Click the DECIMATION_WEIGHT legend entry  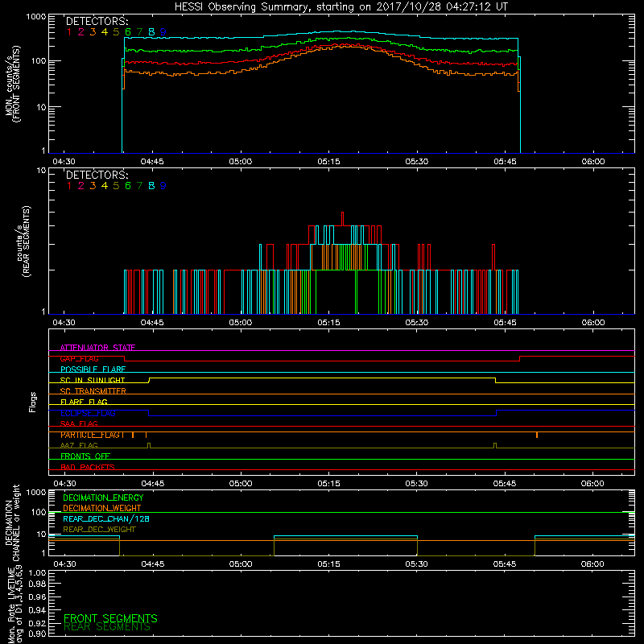[102, 508]
